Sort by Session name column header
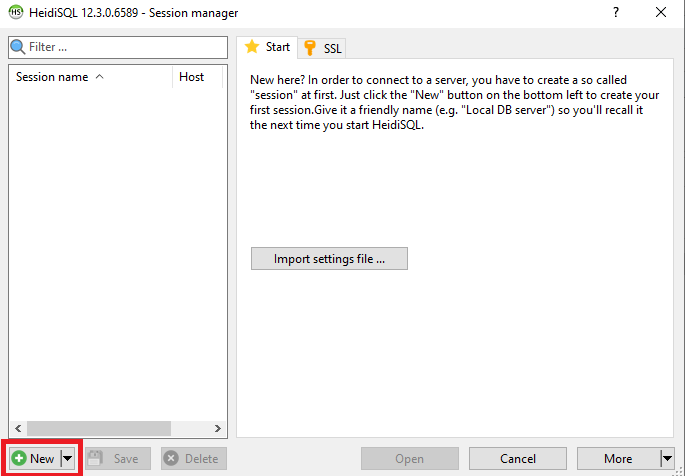Viewport: 685px width, 476px height. pos(90,77)
